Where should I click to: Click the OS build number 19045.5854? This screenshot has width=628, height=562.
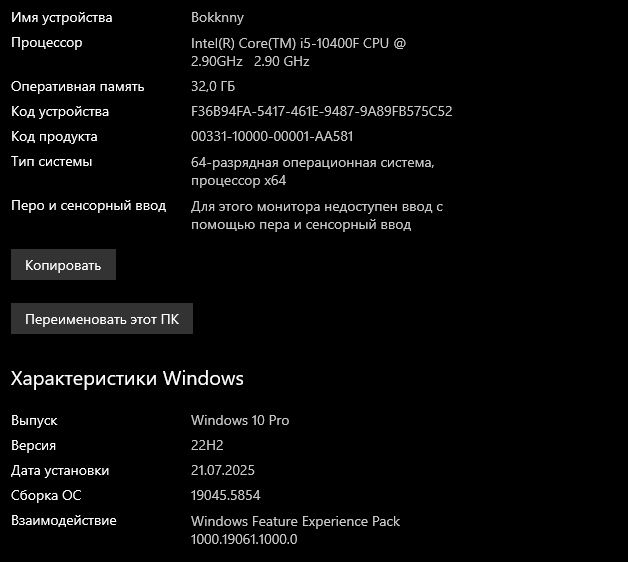coord(225,496)
